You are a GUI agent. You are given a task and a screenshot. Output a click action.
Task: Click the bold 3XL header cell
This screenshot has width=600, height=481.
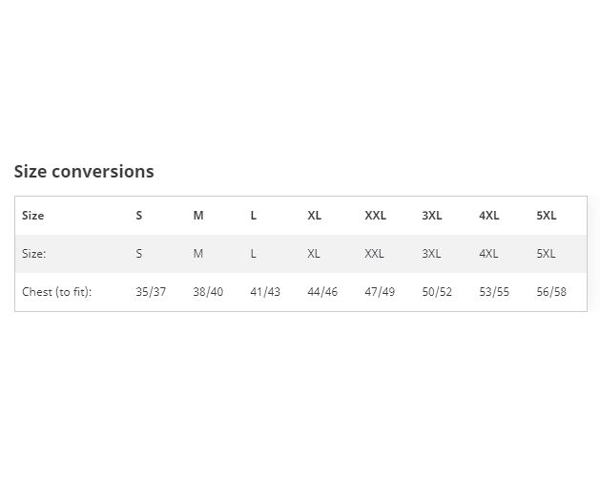pos(432,215)
